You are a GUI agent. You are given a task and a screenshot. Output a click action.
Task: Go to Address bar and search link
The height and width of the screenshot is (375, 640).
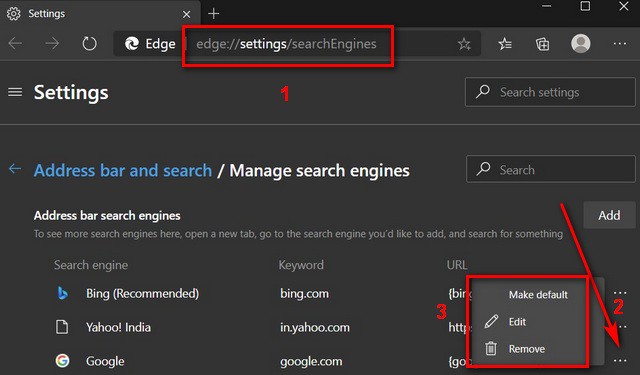pos(123,170)
